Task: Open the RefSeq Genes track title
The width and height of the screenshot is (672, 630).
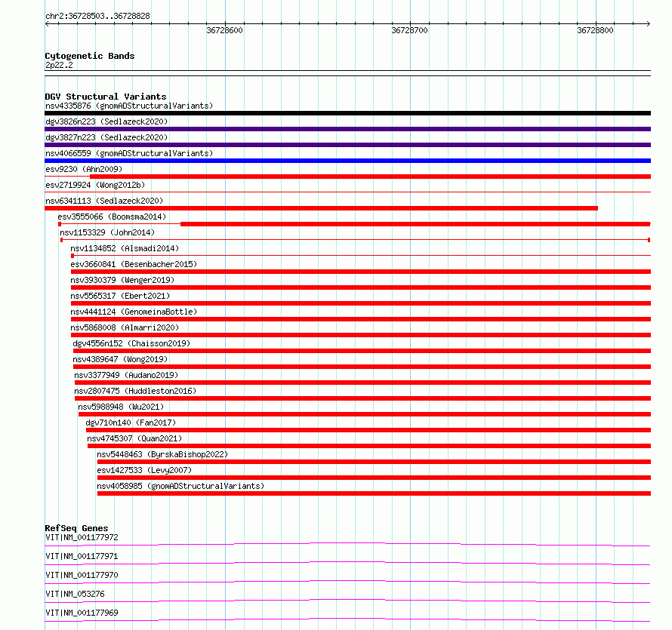Action: point(77,528)
